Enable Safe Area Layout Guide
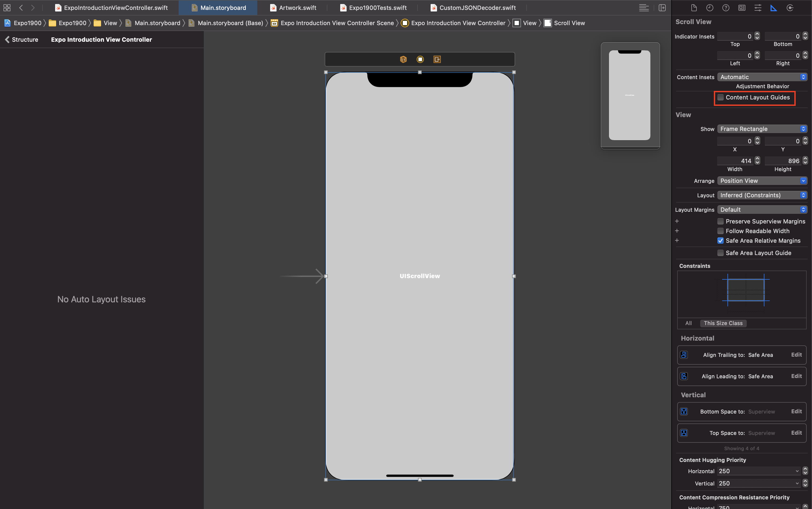 click(x=720, y=253)
